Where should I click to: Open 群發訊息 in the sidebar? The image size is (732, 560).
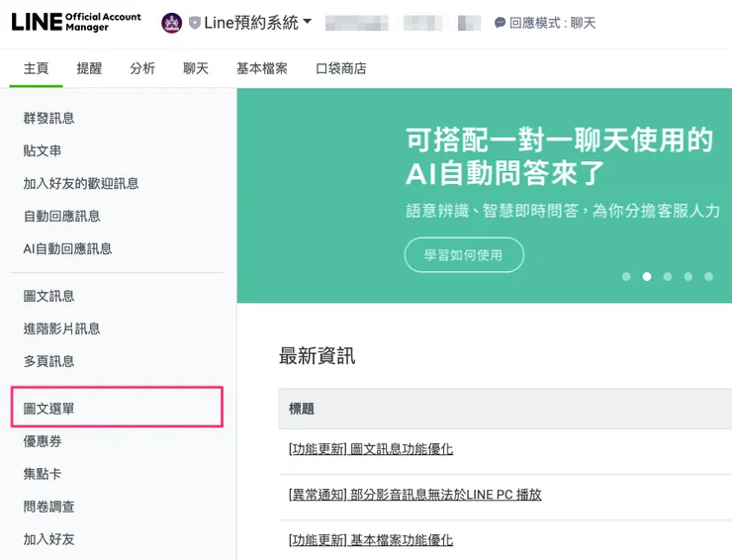(49, 118)
